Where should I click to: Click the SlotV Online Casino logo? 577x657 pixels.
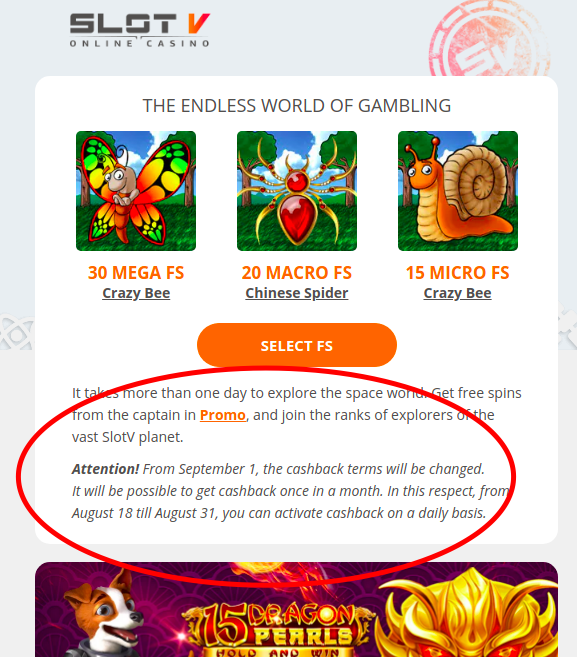pyautogui.click(x=140, y=30)
